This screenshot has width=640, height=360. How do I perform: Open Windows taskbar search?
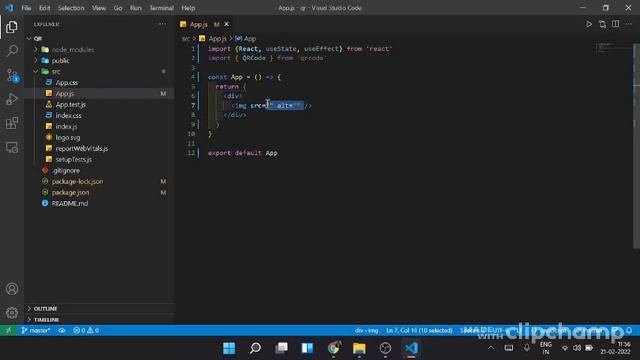tap(255, 348)
